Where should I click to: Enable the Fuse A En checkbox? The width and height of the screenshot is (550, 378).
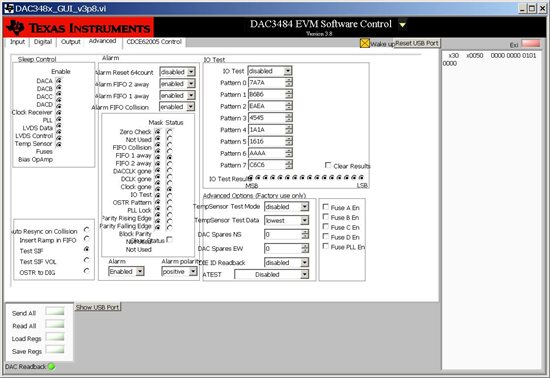(x=326, y=207)
